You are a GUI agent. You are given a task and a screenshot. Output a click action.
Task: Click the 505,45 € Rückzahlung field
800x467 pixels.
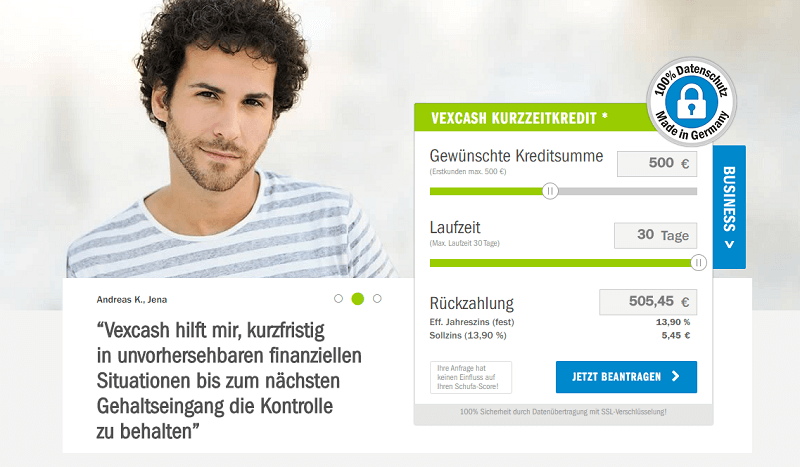tap(648, 302)
